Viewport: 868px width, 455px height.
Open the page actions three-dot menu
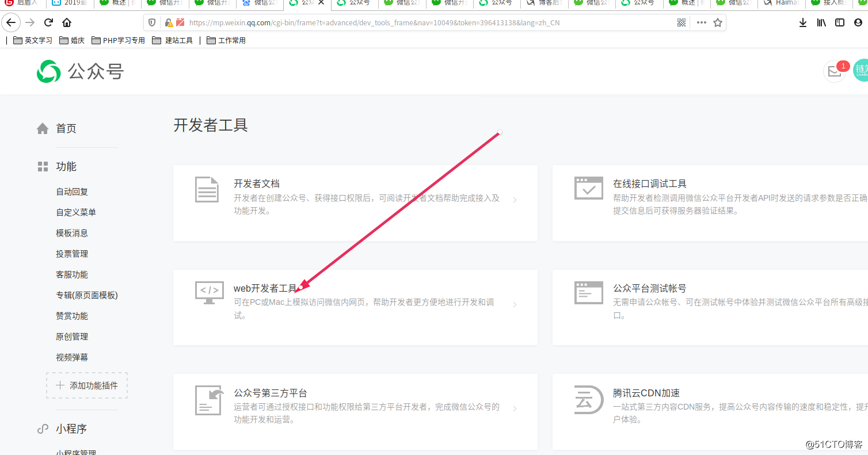pyautogui.click(x=701, y=22)
